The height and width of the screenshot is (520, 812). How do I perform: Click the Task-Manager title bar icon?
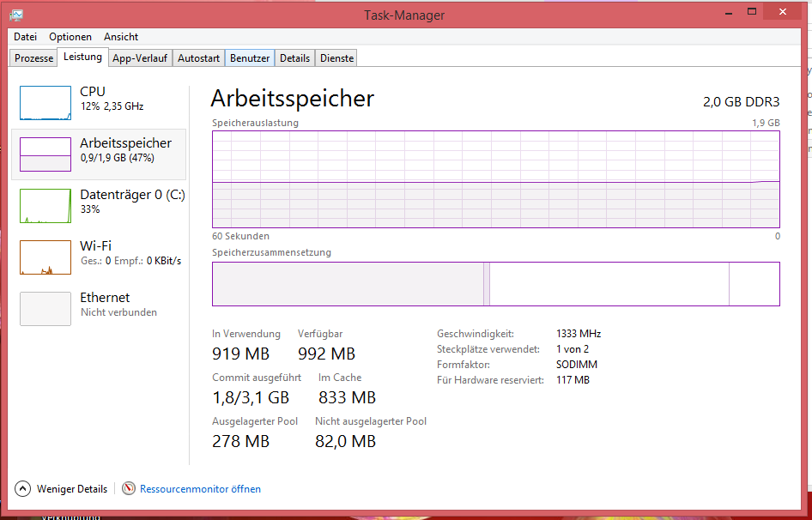click(17, 14)
